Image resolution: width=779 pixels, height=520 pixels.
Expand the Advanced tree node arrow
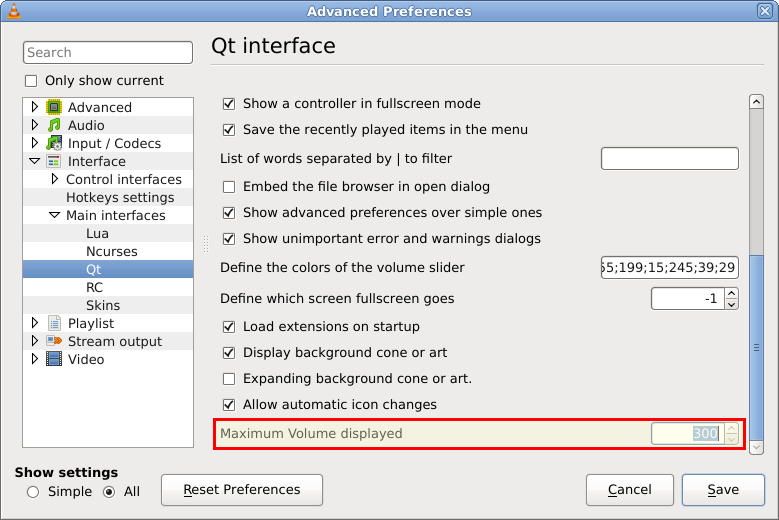coord(35,107)
